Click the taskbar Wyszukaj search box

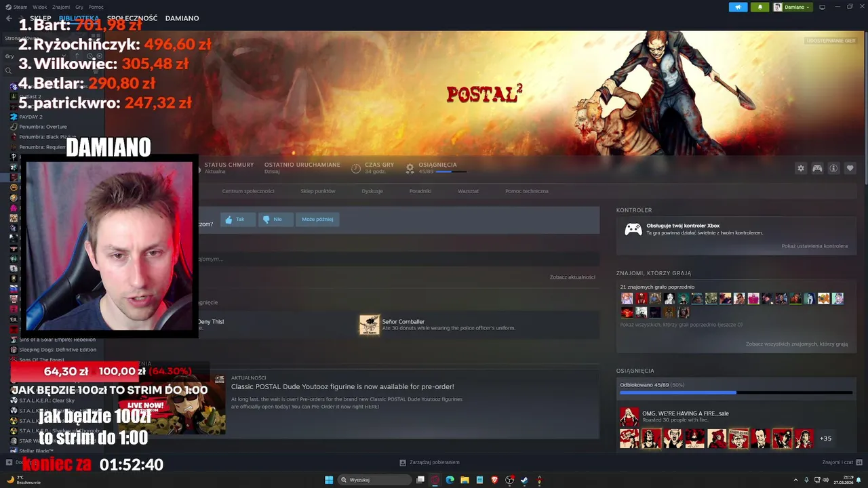[375, 480]
